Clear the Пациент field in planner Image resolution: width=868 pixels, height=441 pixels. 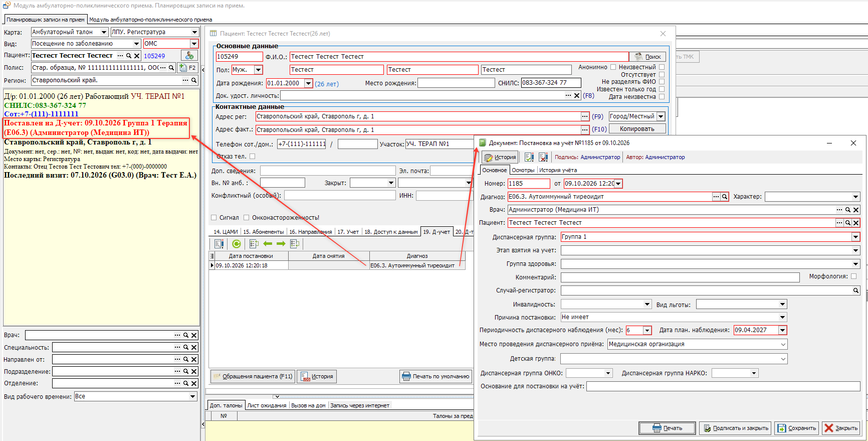(137, 56)
